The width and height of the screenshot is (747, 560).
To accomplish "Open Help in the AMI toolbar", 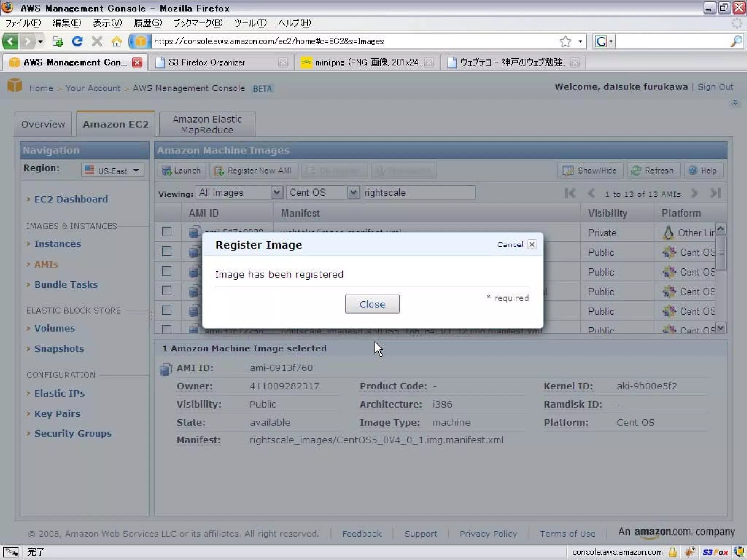I will (703, 170).
